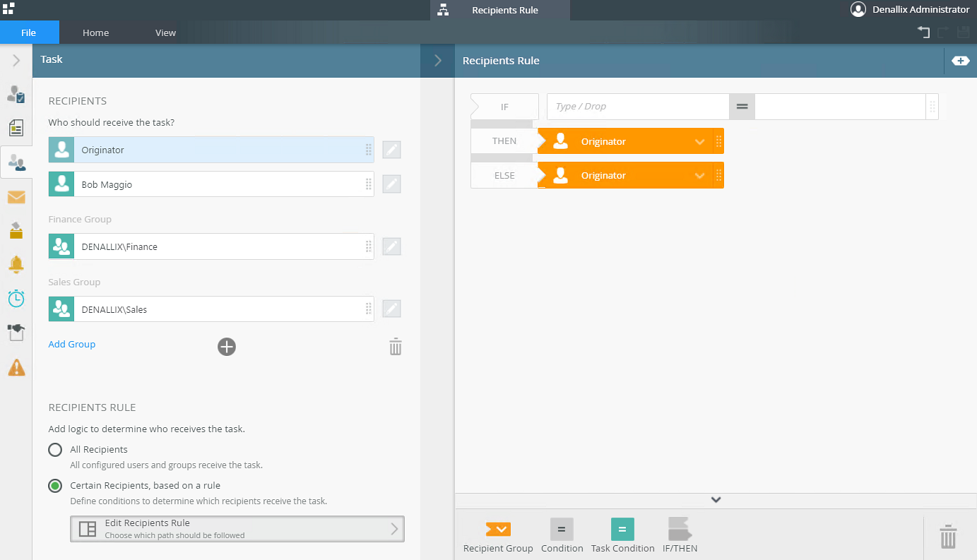This screenshot has height=560, width=977.
Task: Click drag handle on THEN Originator block
Action: coord(719,141)
